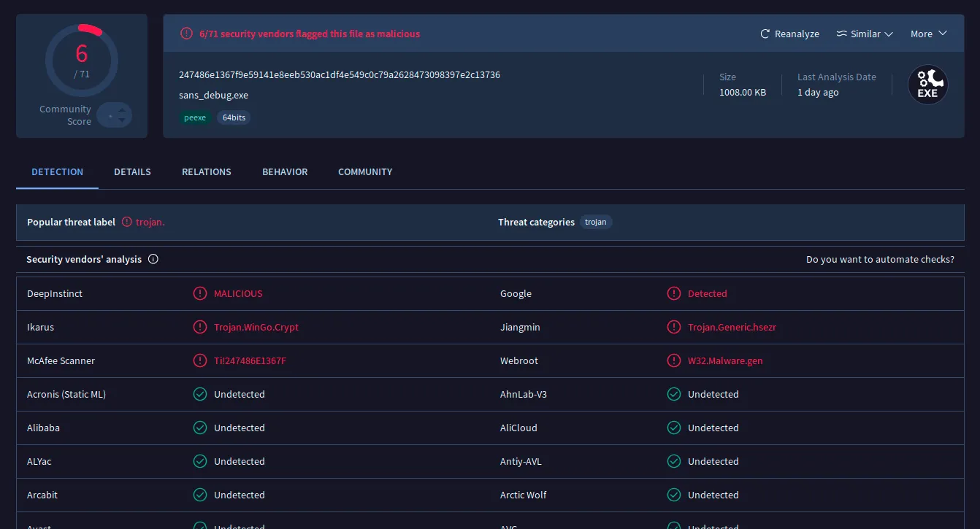Click the McAfee Scanner vendor name
980x529 pixels.
pos(61,361)
